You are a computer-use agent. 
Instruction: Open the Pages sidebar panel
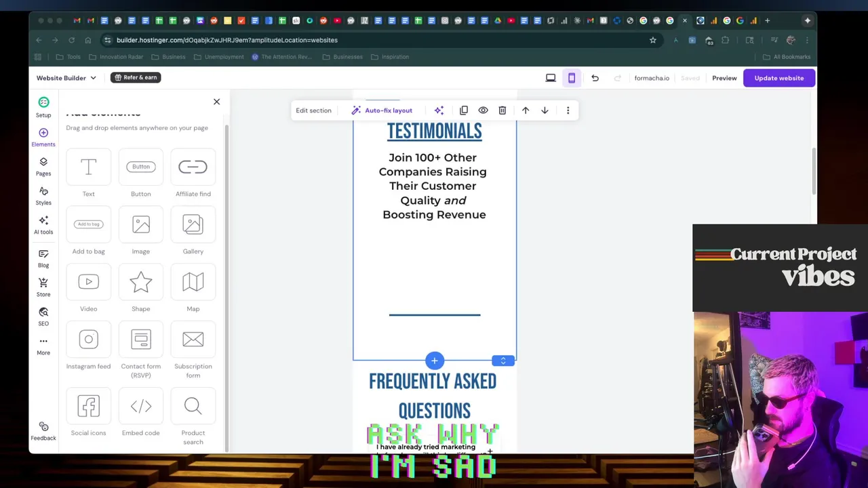tap(43, 166)
